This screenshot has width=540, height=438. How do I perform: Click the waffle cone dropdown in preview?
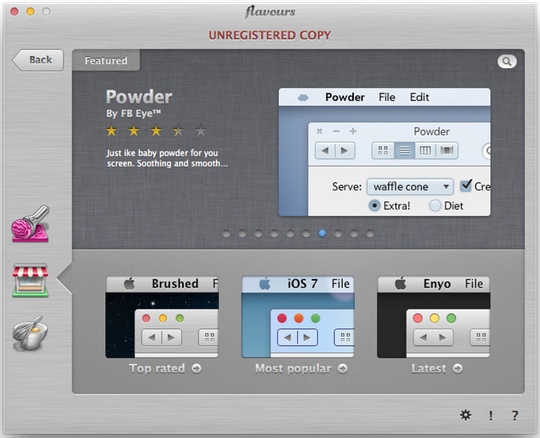[410, 187]
